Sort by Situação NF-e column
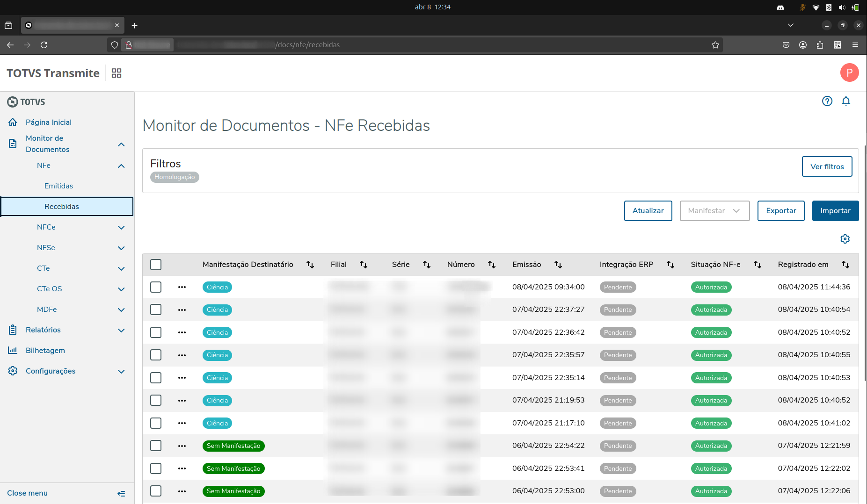 coord(758,265)
